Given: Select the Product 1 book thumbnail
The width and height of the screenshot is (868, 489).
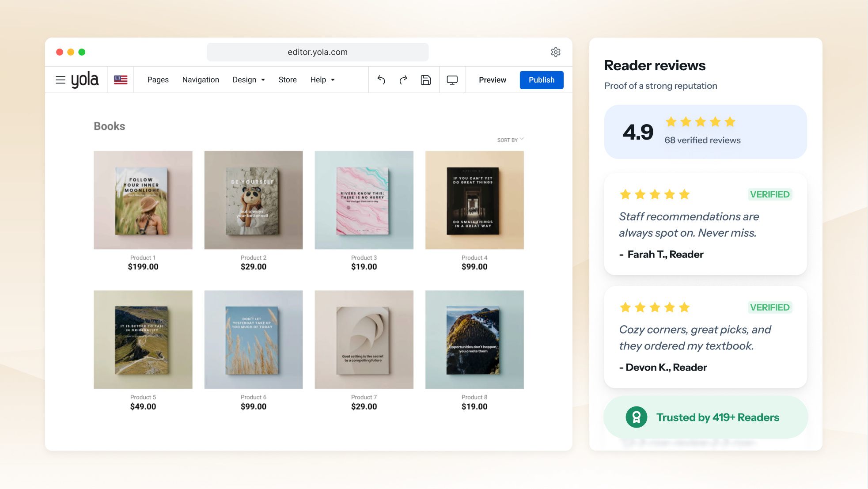Looking at the screenshot, I should point(143,200).
